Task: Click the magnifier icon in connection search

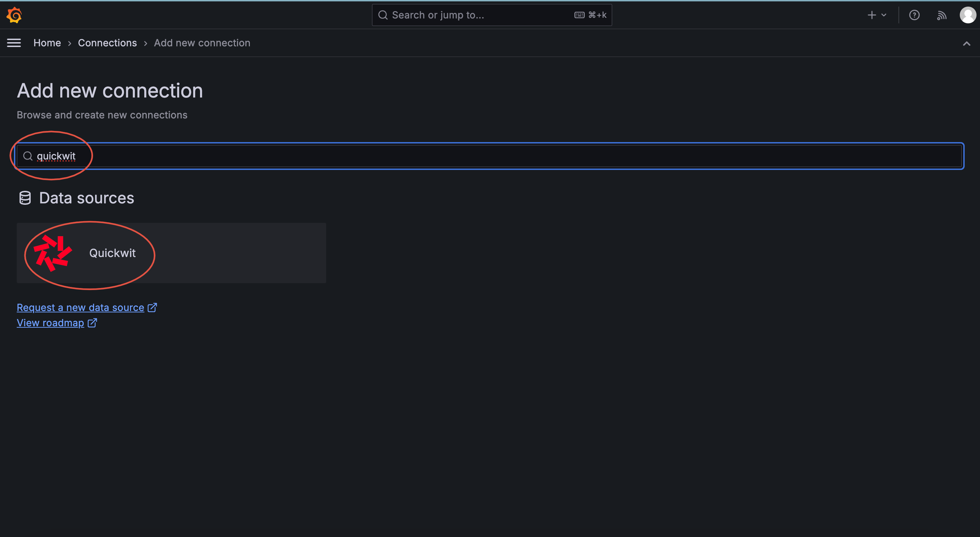Action: (x=28, y=156)
